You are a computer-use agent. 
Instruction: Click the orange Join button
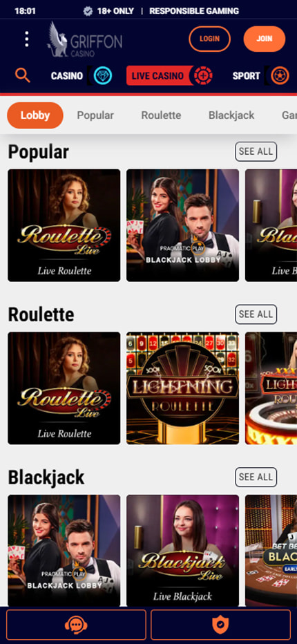(264, 39)
